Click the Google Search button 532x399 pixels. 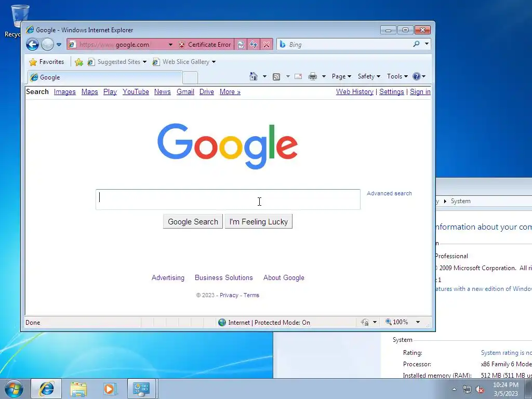193,221
